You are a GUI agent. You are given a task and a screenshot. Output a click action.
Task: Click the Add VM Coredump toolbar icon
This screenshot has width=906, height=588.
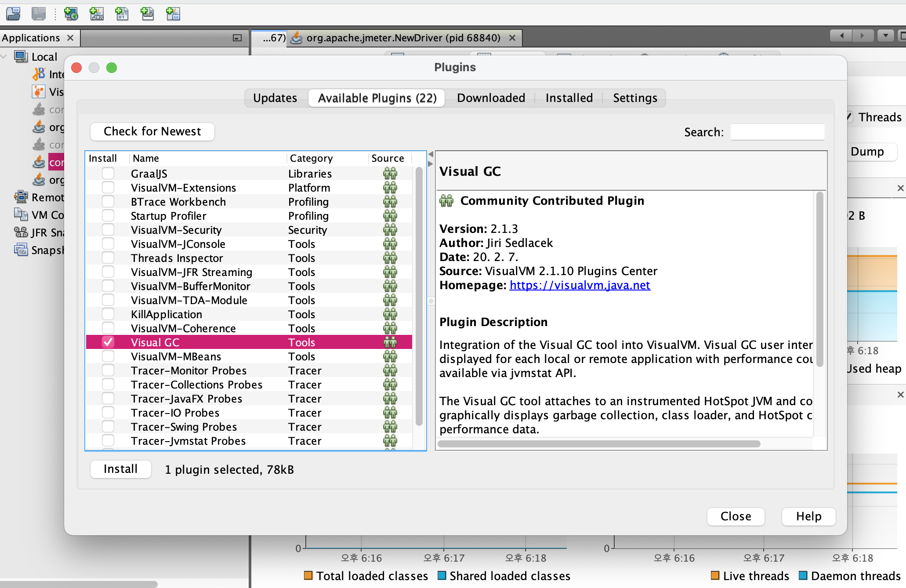[x=122, y=14]
